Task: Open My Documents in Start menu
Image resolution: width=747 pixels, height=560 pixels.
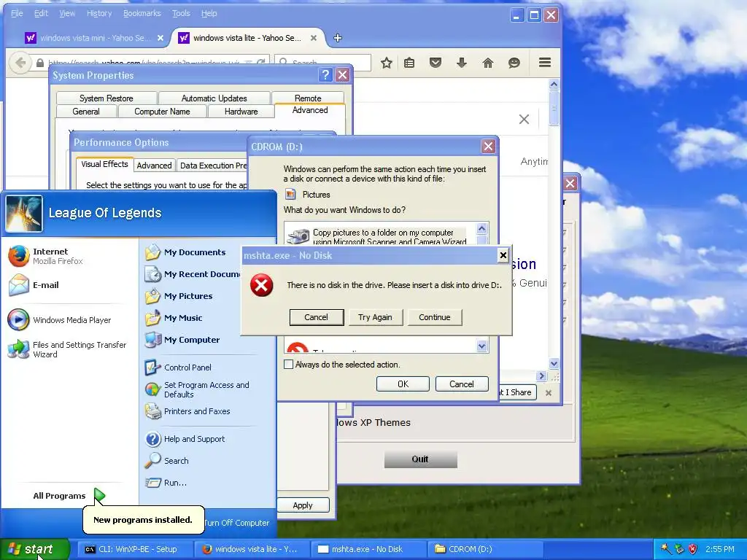Action: (185, 252)
